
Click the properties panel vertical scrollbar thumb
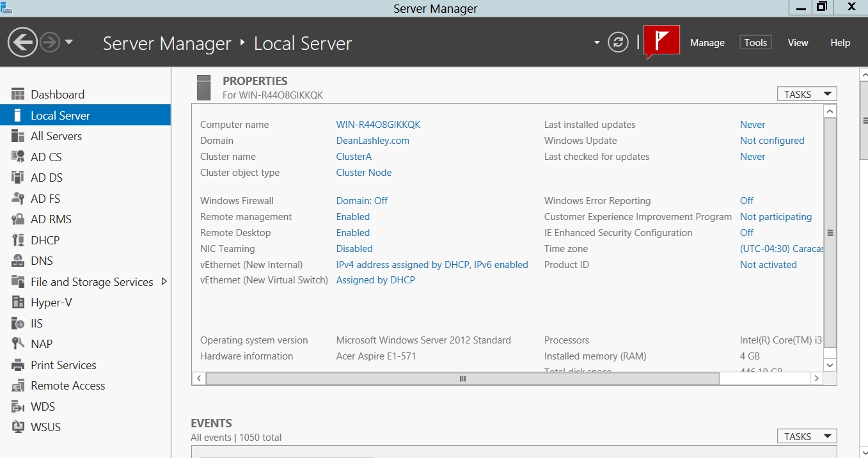point(830,233)
